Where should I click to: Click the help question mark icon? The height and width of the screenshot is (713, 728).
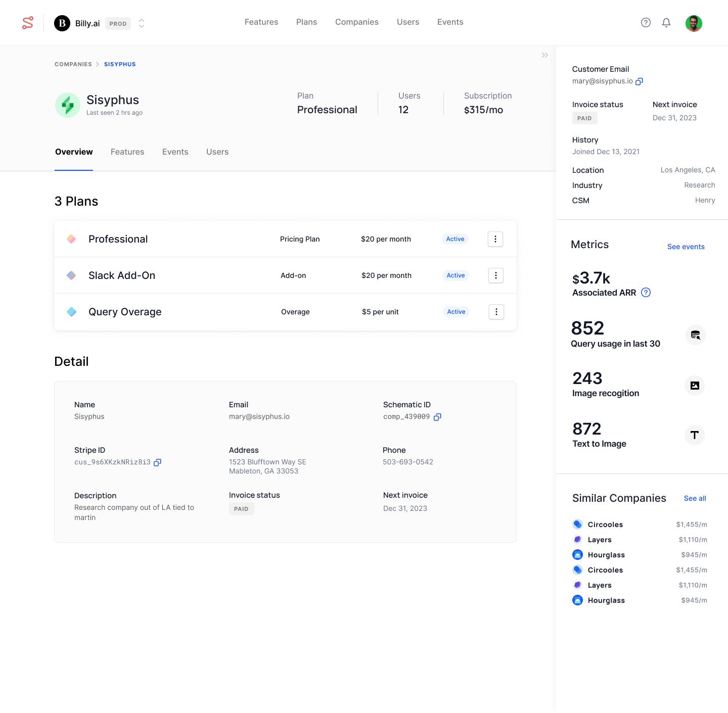[x=646, y=23]
